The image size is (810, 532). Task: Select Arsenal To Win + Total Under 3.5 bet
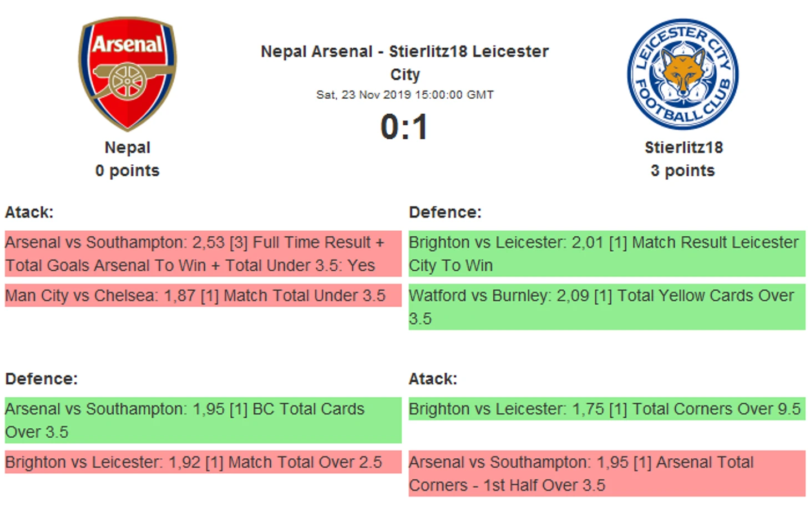(x=203, y=254)
